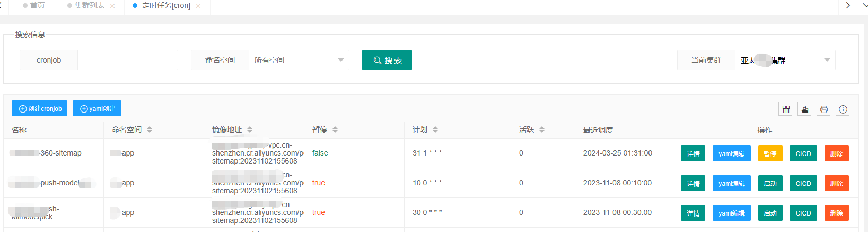Open CICD for 360-sitemap row

(803, 153)
